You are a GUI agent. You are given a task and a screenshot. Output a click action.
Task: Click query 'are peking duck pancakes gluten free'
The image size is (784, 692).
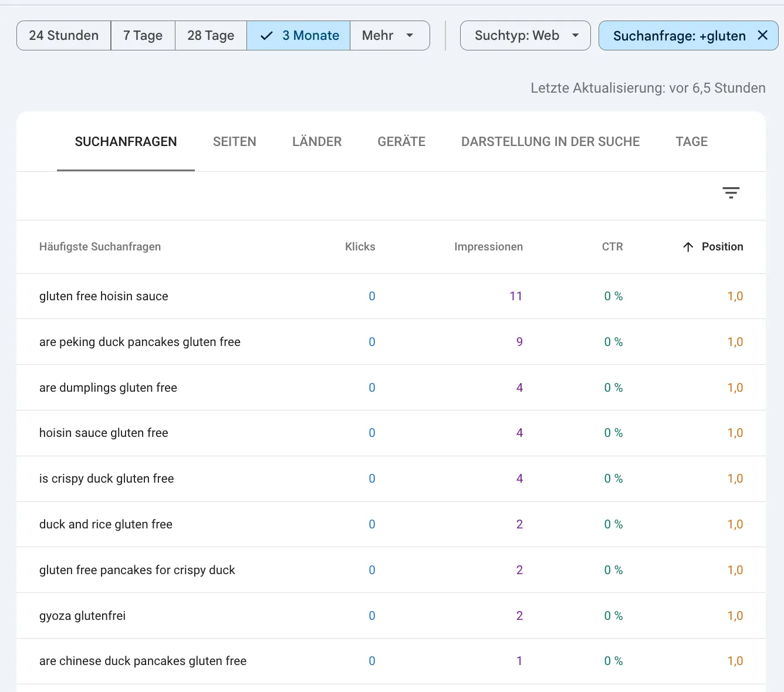coord(140,342)
